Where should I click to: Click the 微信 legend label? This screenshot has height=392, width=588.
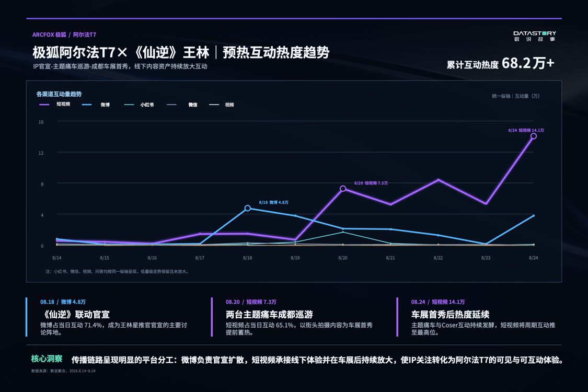tap(193, 105)
